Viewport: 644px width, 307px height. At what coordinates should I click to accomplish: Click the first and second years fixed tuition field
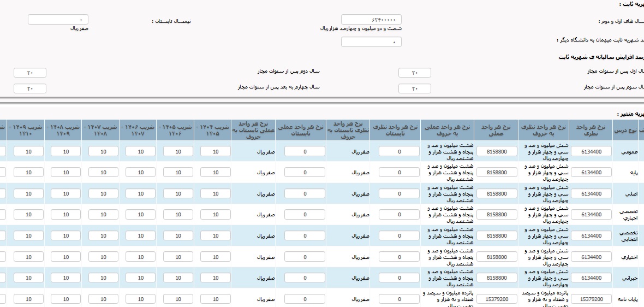coord(371,20)
